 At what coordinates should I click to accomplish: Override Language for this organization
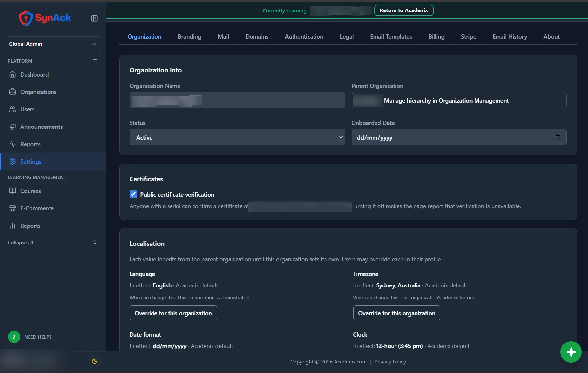173,313
